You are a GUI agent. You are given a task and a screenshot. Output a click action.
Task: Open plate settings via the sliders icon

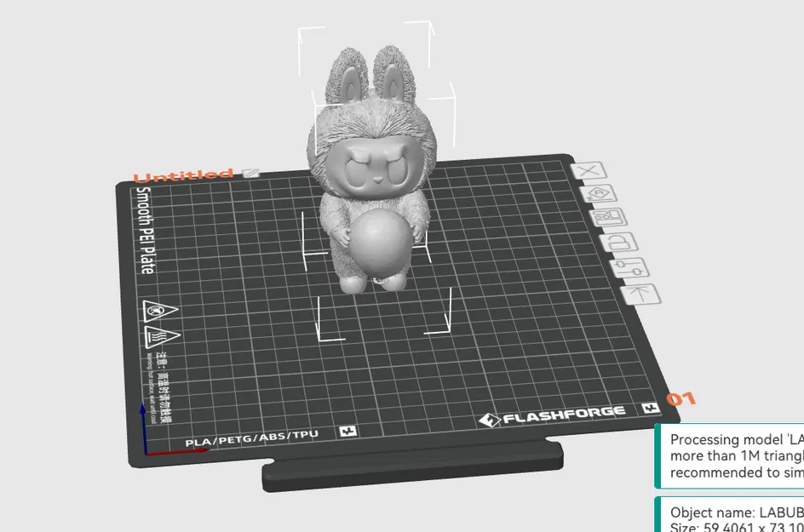click(629, 267)
